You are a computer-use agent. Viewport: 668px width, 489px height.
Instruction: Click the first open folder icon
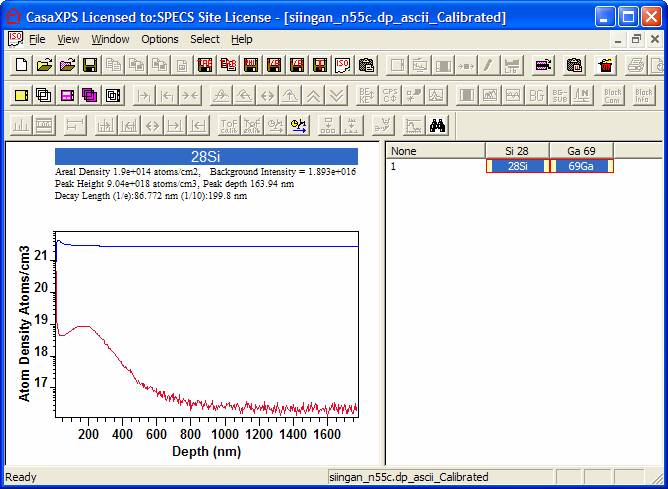point(44,66)
